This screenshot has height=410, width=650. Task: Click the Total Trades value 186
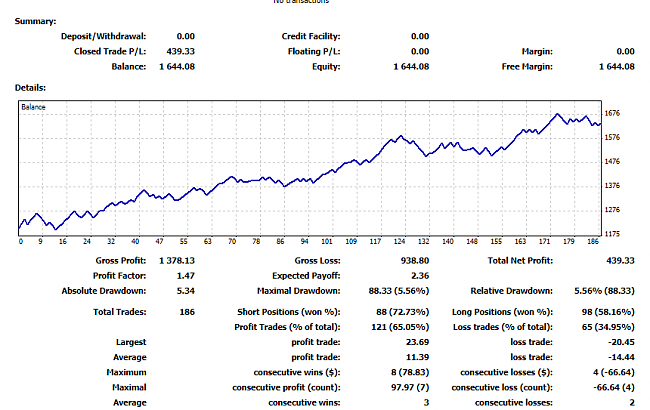point(187,312)
